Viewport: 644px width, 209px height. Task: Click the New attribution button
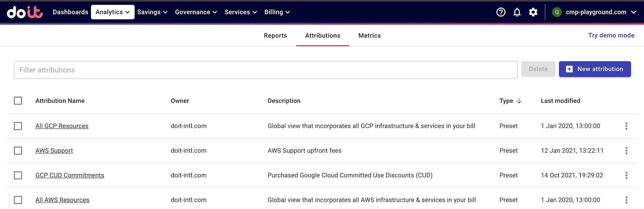[595, 69]
